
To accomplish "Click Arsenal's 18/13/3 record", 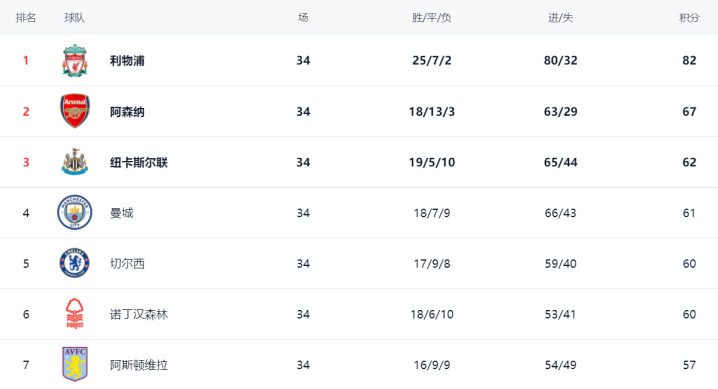I will (432, 111).
